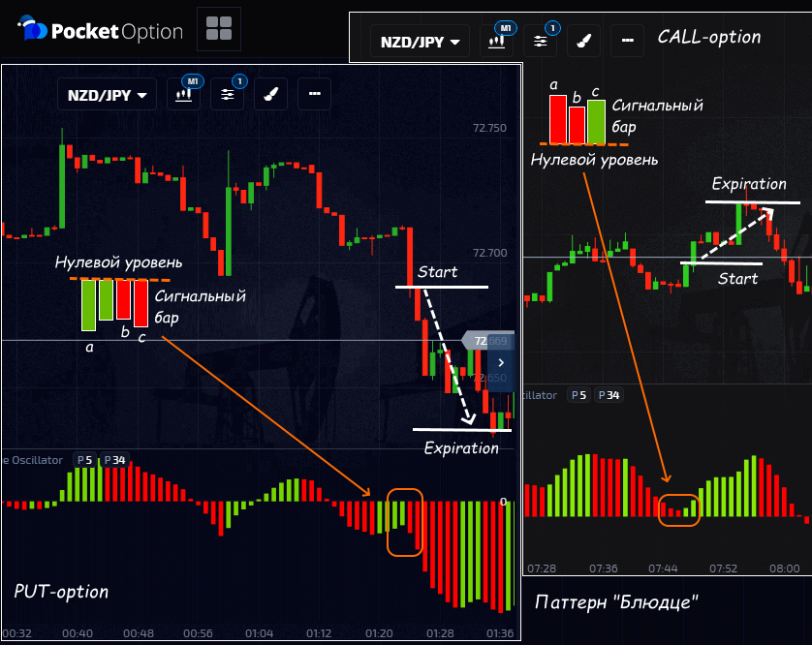Open chart type settings in CALL-option chart
This screenshot has height=645, width=812.
[x=496, y=42]
